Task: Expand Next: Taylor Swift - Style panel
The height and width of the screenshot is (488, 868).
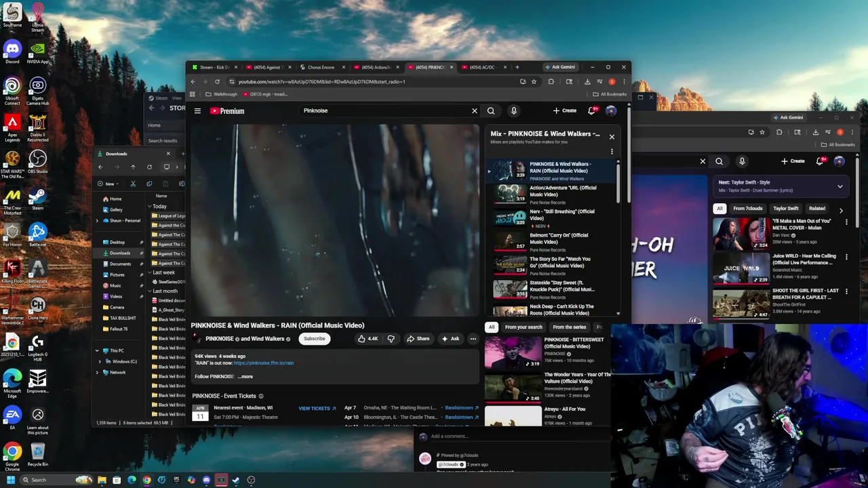Action: [x=840, y=186]
